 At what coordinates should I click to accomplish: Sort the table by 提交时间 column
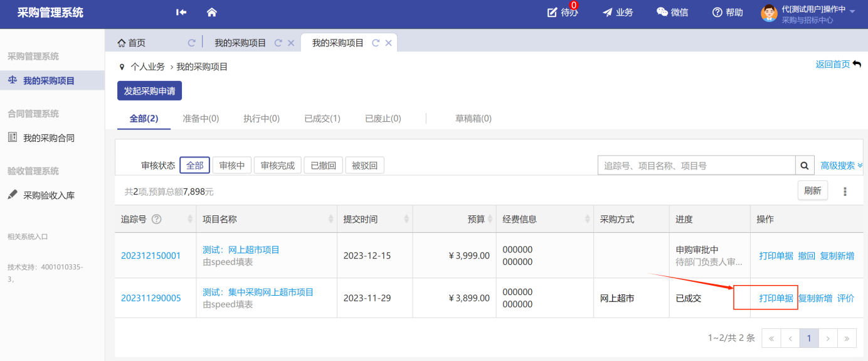point(406,219)
